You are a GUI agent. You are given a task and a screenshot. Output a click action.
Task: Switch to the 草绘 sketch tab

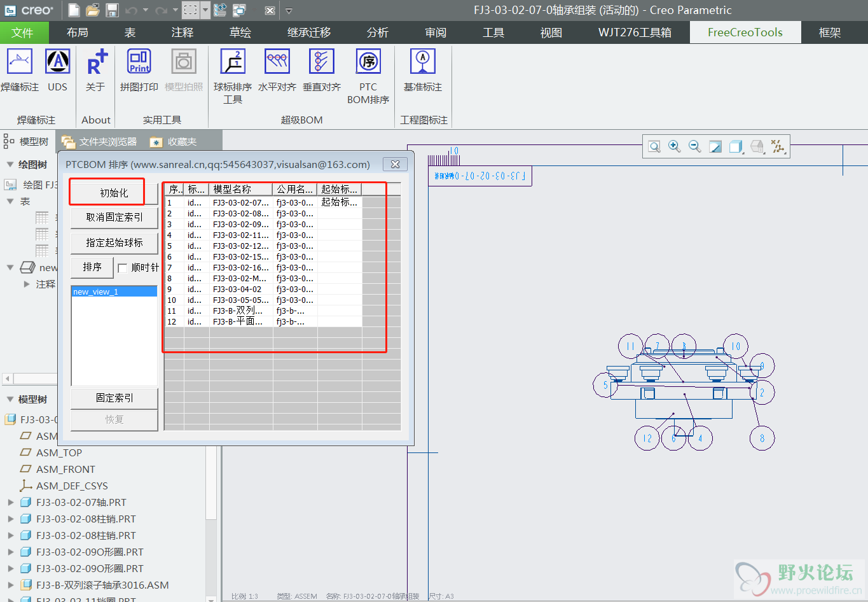coord(240,32)
